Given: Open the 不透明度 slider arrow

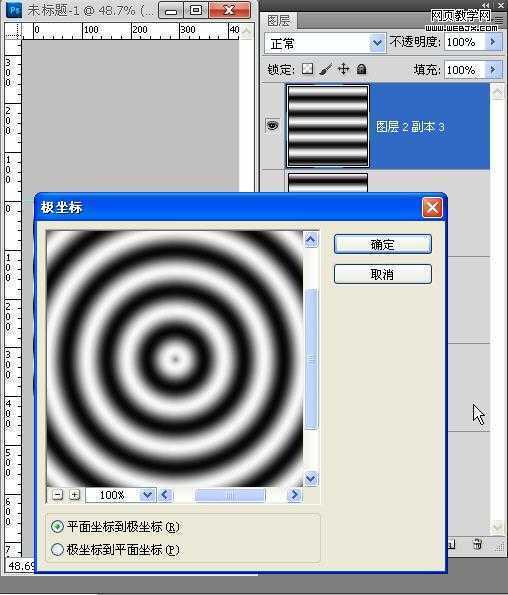Looking at the screenshot, I should pyautogui.click(x=493, y=42).
